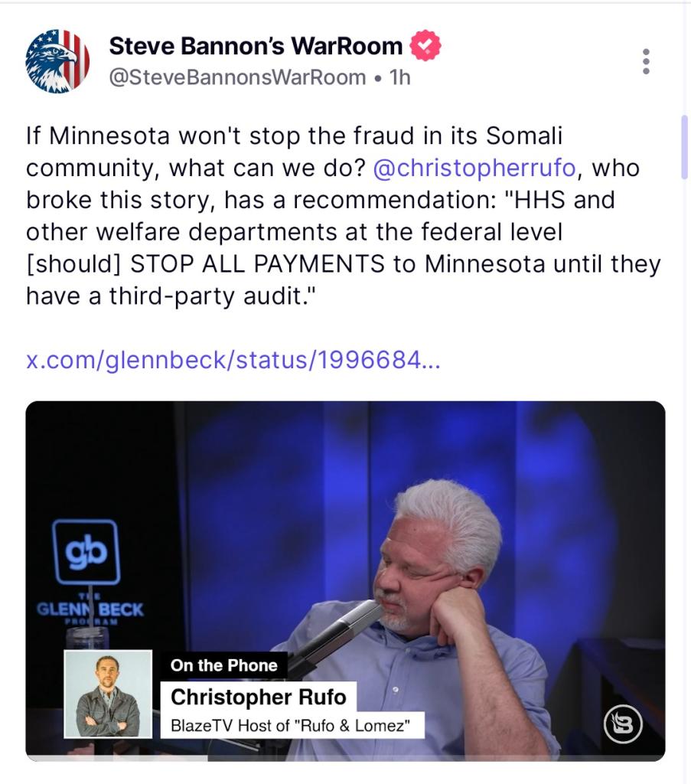Click the Christopher Rufo name banner
691x784 pixels.
259,697
